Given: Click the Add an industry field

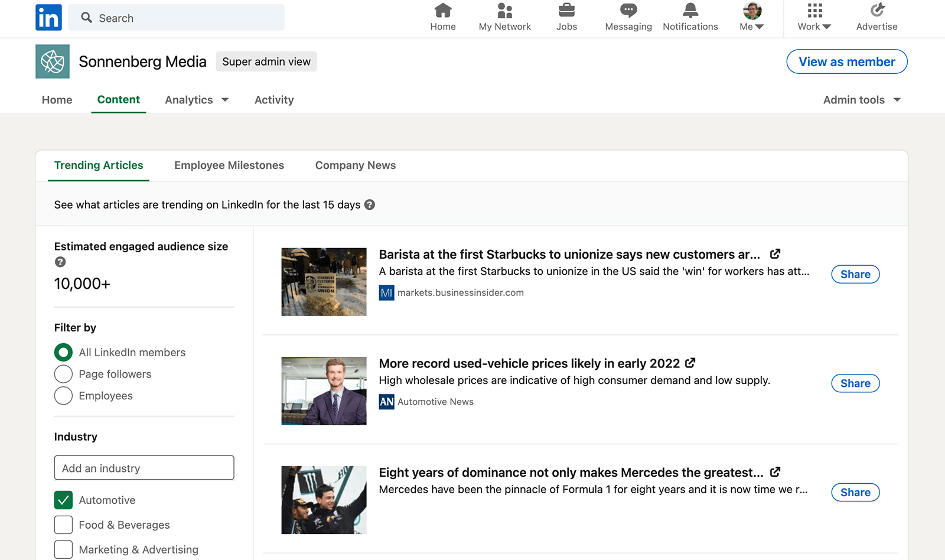Looking at the screenshot, I should coord(144,467).
